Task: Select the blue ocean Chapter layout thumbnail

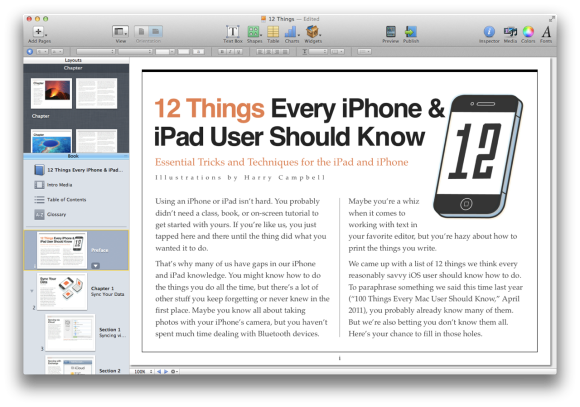Action: coord(51,141)
